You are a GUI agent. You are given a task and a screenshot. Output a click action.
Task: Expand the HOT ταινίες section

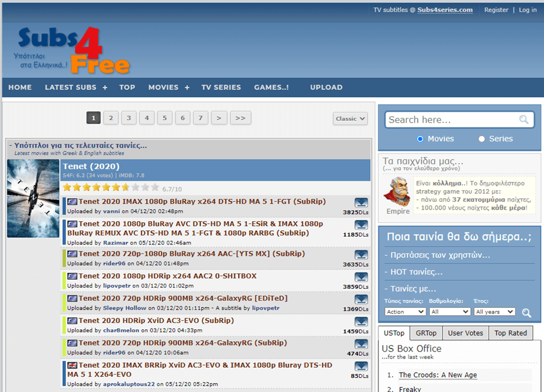[x=413, y=272]
